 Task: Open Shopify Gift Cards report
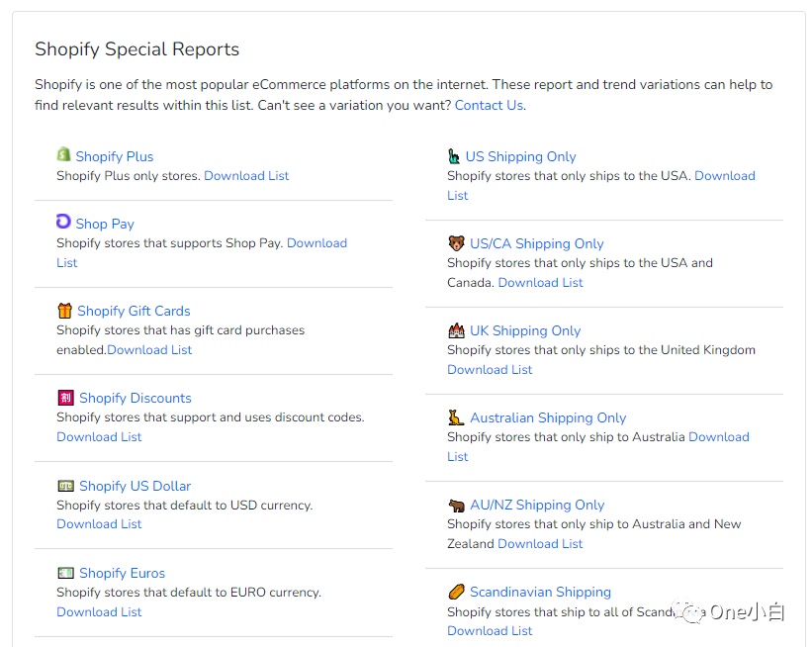coord(134,311)
